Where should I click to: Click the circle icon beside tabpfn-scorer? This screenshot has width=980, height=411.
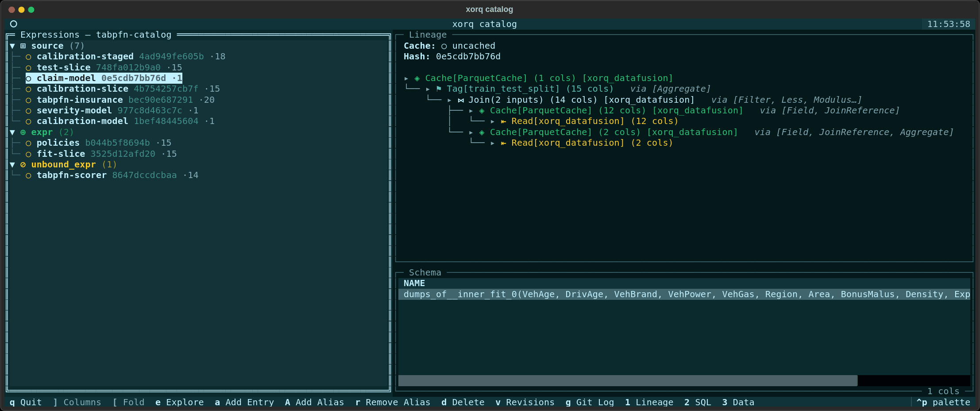tap(28, 175)
